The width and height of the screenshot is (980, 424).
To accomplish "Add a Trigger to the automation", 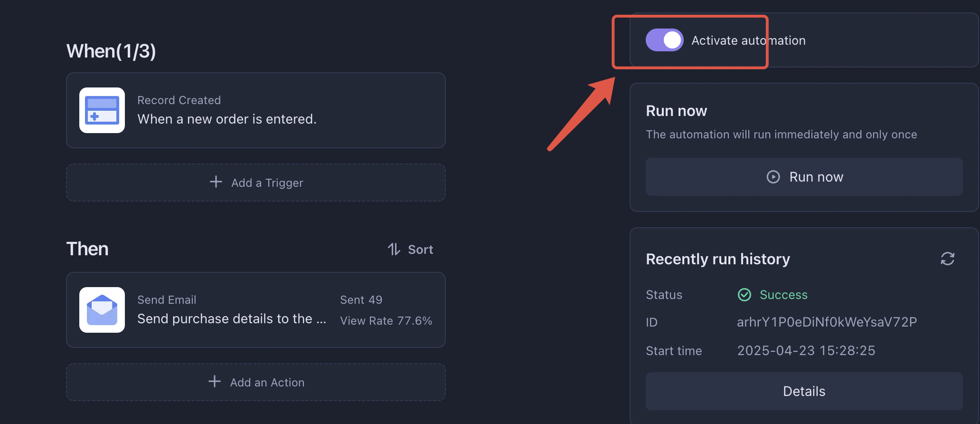I will [256, 183].
